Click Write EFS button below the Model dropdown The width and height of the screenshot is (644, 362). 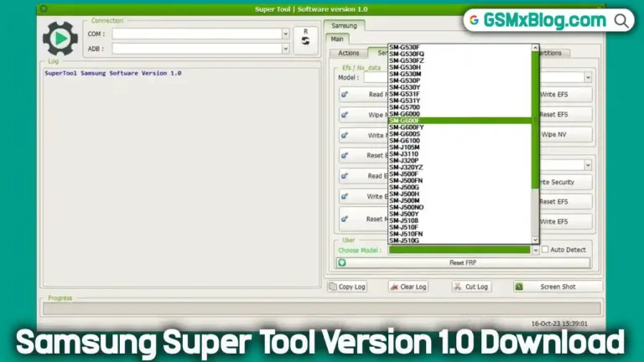coord(565,95)
